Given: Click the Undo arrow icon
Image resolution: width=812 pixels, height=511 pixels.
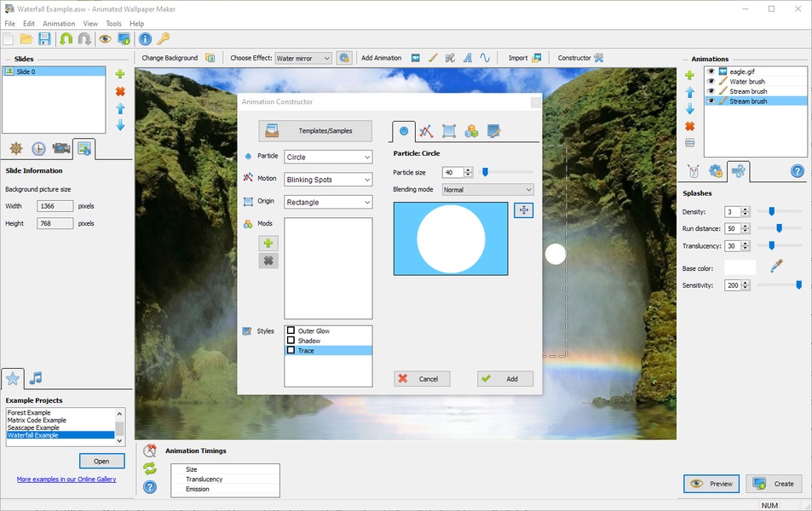Looking at the screenshot, I should [x=66, y=39].
